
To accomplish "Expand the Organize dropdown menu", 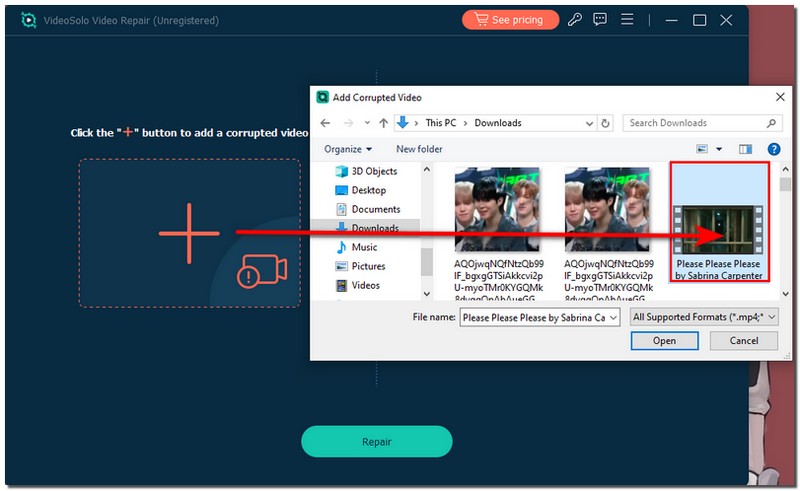I will (x=348, y=149).
